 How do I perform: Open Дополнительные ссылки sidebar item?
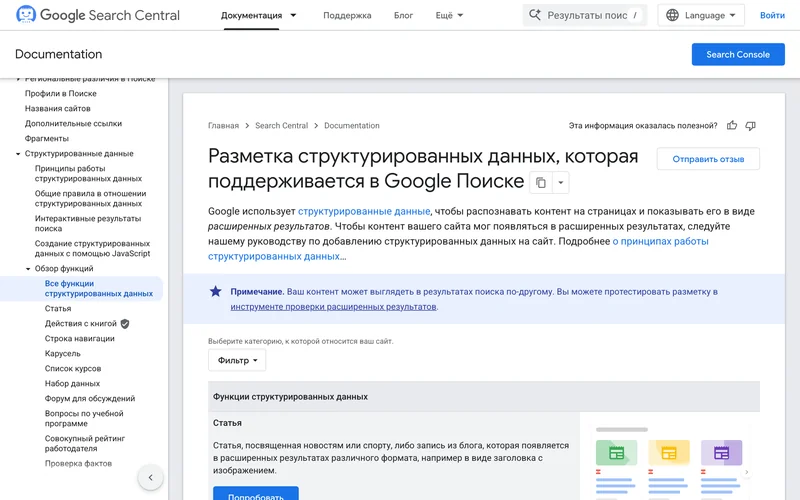tap(73, 123)
